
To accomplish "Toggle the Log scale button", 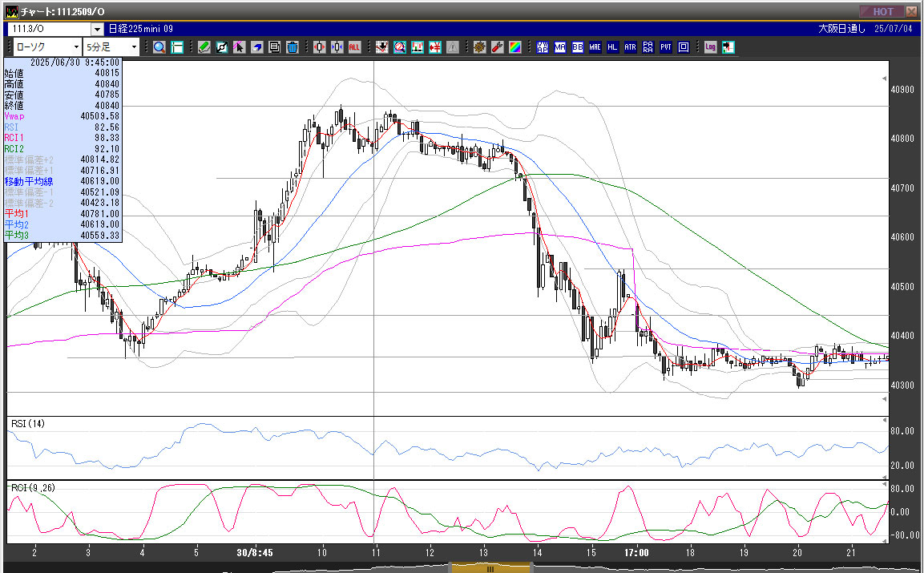I will pyautogui.click(x=710, y=47).
